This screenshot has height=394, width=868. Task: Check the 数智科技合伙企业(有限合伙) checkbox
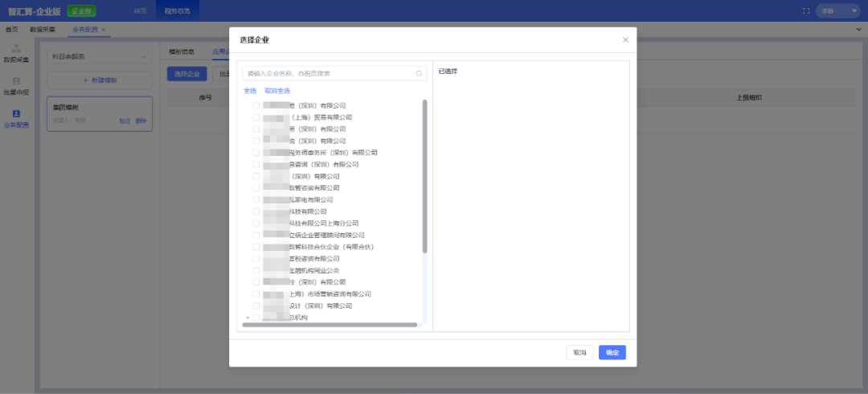pyautogui.click(x=256, y=247)
